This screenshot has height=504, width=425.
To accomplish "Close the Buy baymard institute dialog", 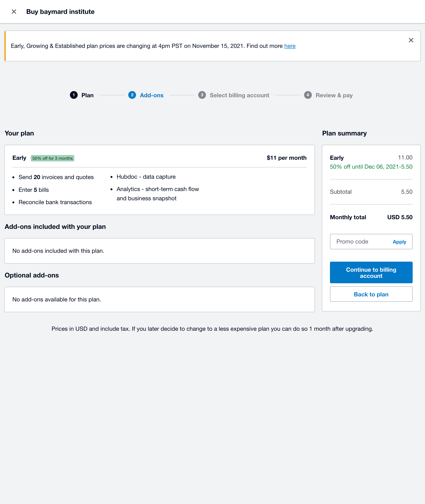I will click(x=14, y=11).
